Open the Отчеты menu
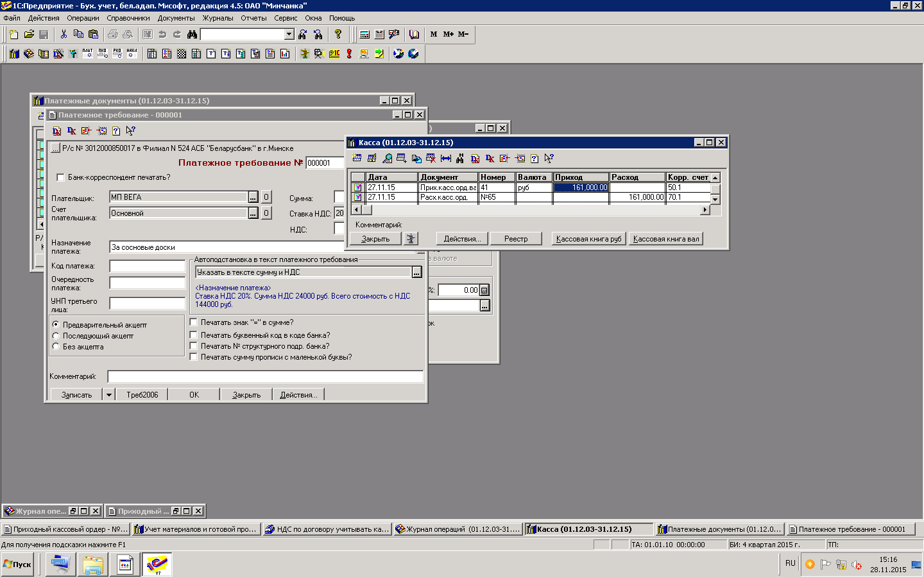The height and width of the screenshot is (578, 924). click(253, 18)
